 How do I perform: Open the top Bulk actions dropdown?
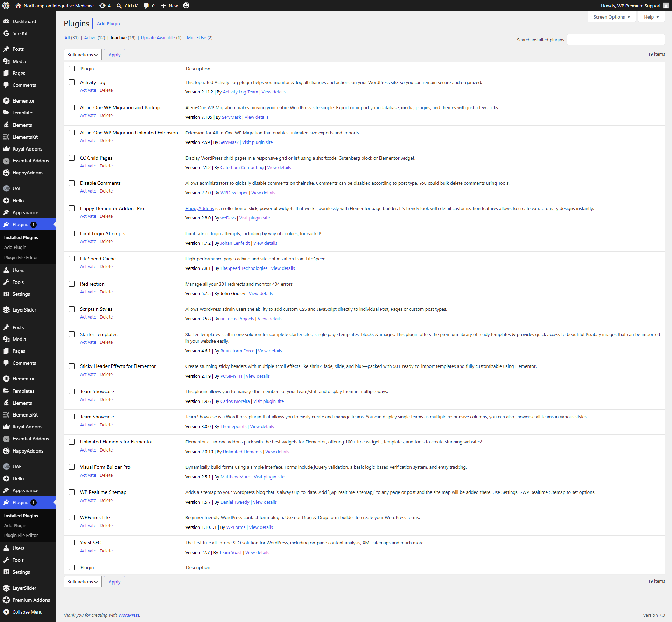83,55
